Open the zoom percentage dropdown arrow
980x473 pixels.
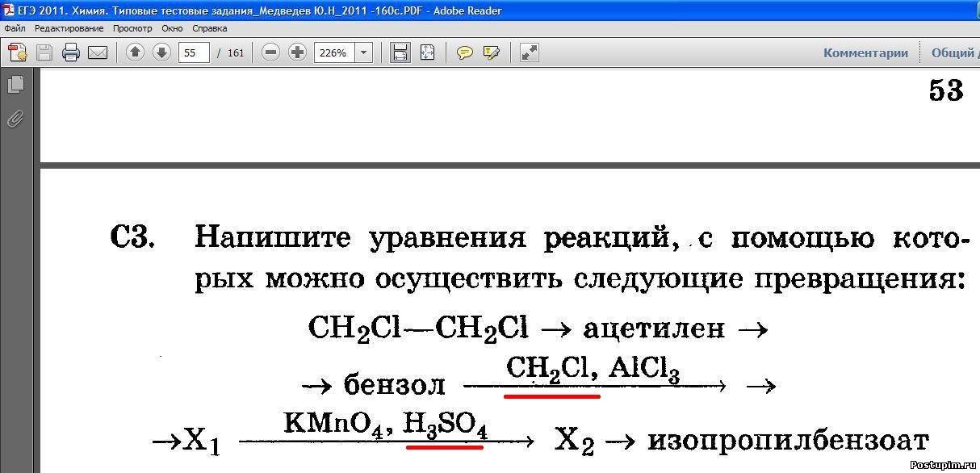coord(364,52)
